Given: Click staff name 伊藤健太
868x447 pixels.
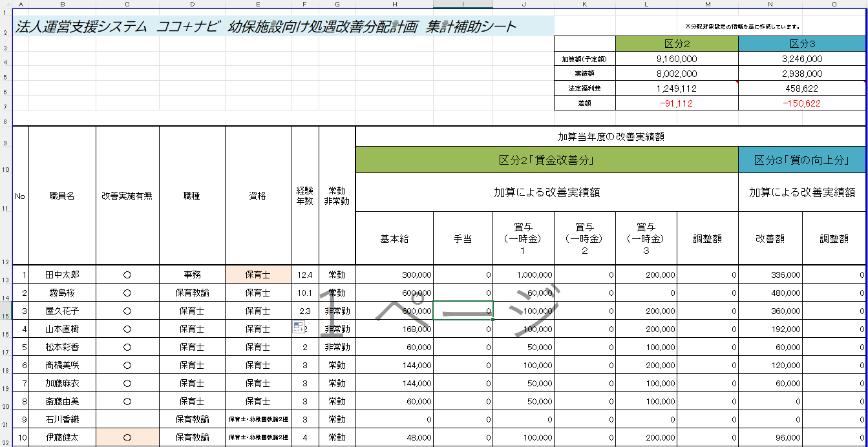Looking at the screenshot, I should click(x=62, y=437).
